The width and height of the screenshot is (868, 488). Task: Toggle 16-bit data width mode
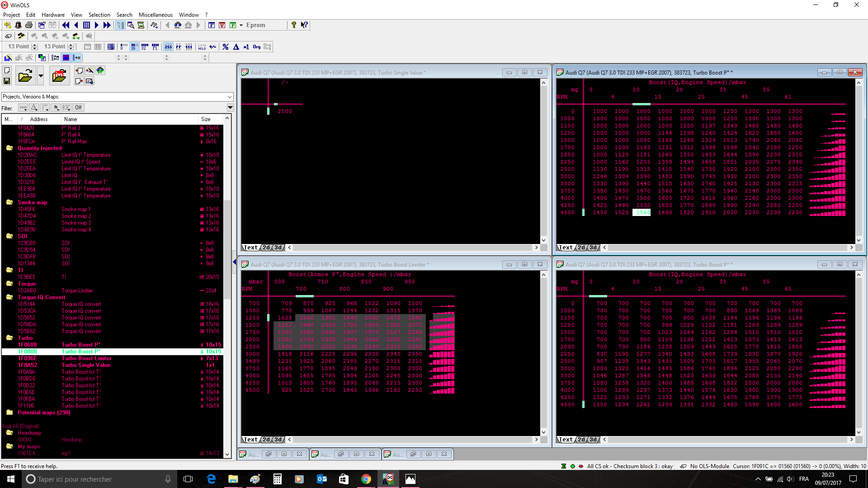[134, 47]
